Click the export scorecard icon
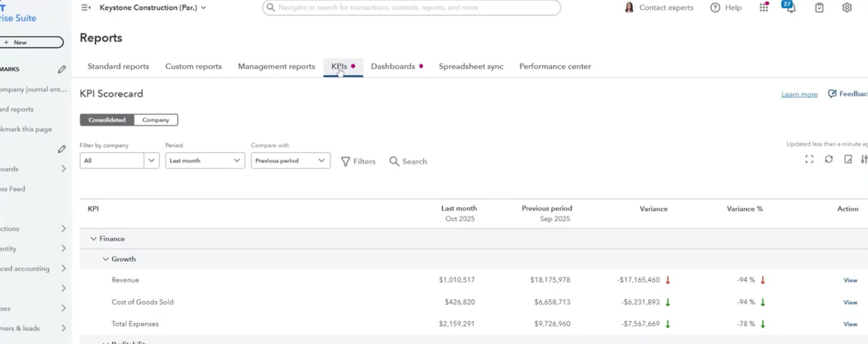This screenshot has width=868, height=344. (x=848, y=159)
